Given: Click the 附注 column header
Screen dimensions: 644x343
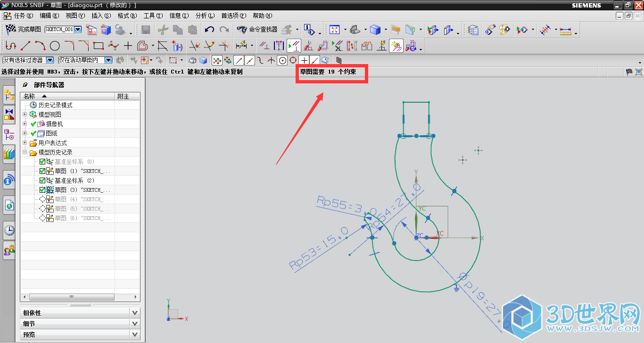Looking at the screenshot, I should [x=128, y=96].
